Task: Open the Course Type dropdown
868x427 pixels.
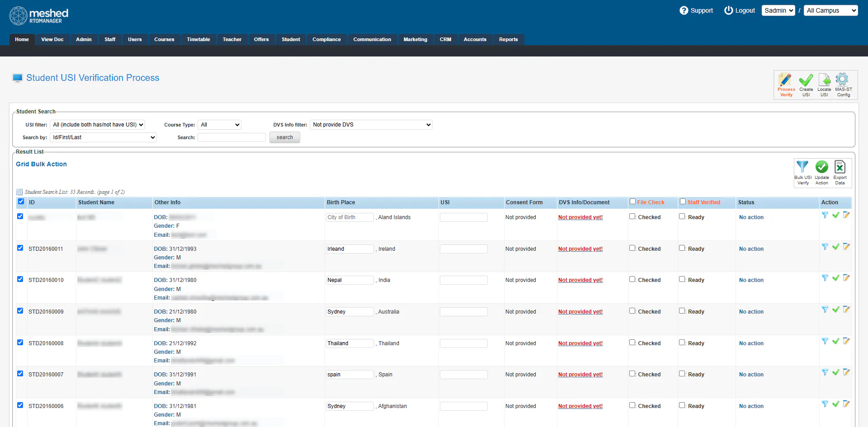Action: tap(220, 125)
